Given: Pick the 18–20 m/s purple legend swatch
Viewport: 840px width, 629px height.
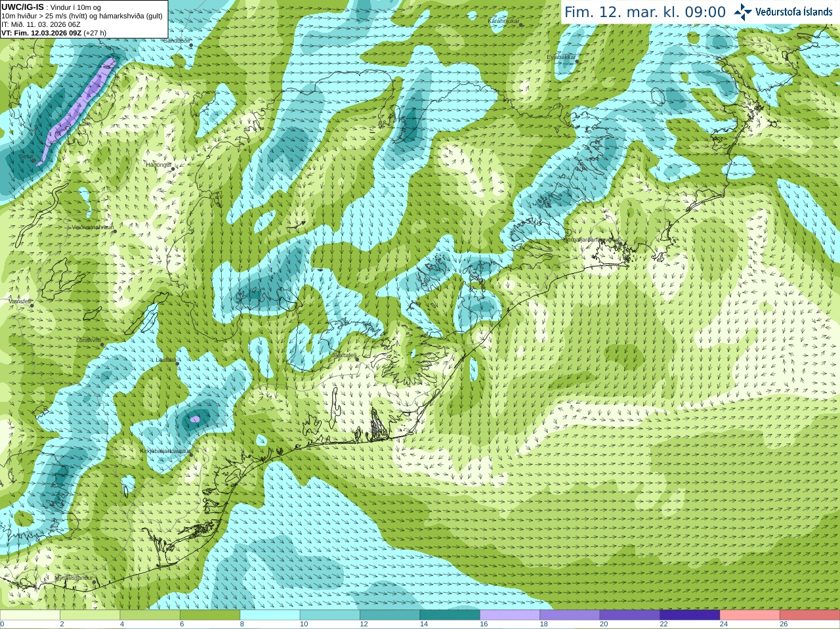Looking at the screenshot, I should 570,615.
